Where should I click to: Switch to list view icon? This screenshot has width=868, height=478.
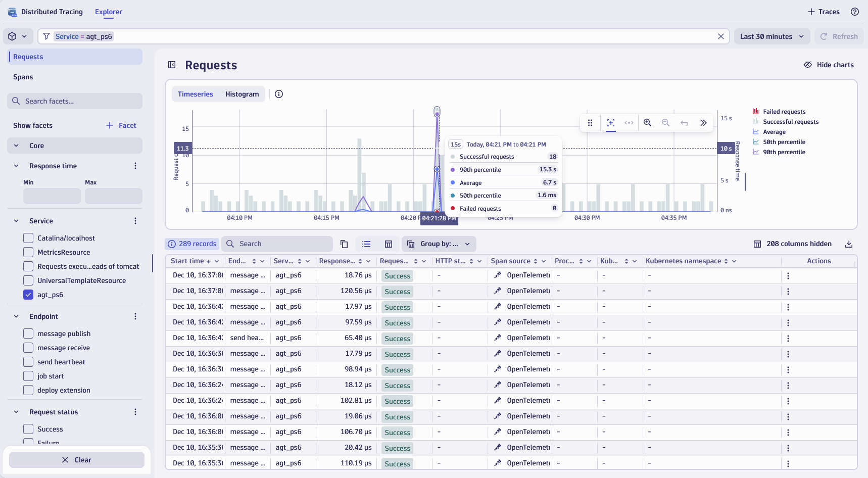pos(366,244)
